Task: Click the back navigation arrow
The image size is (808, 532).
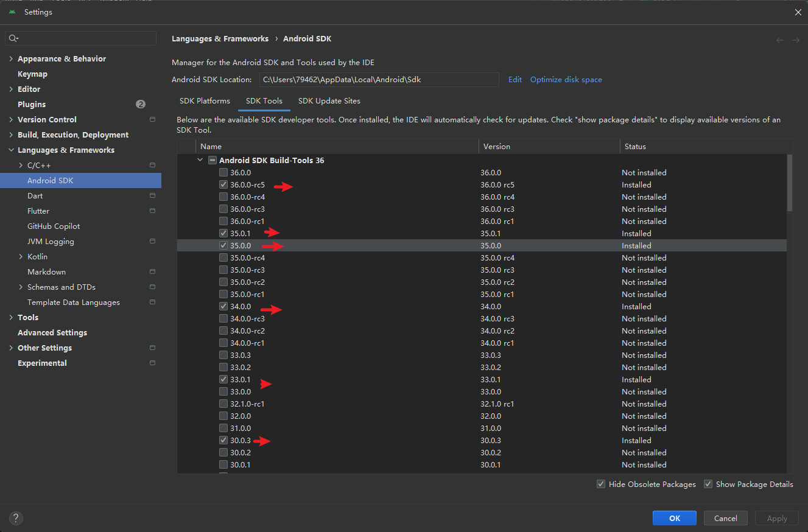Action: point(780,39)
